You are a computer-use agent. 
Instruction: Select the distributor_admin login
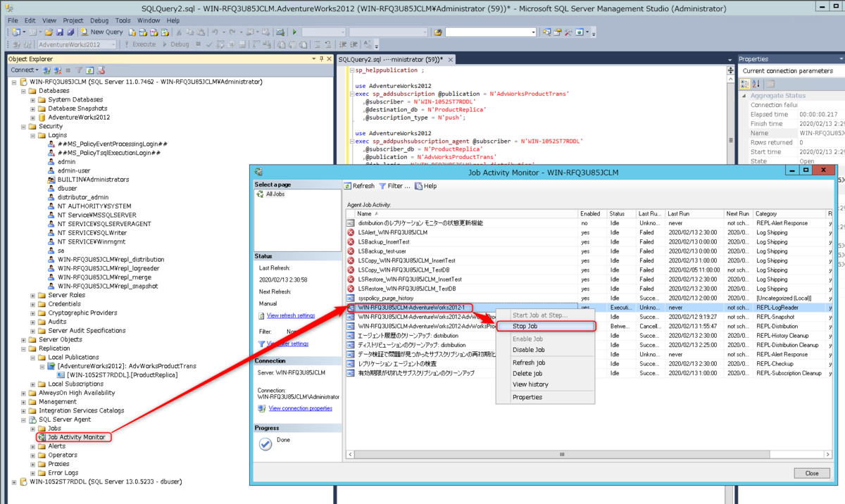[83, 197]
